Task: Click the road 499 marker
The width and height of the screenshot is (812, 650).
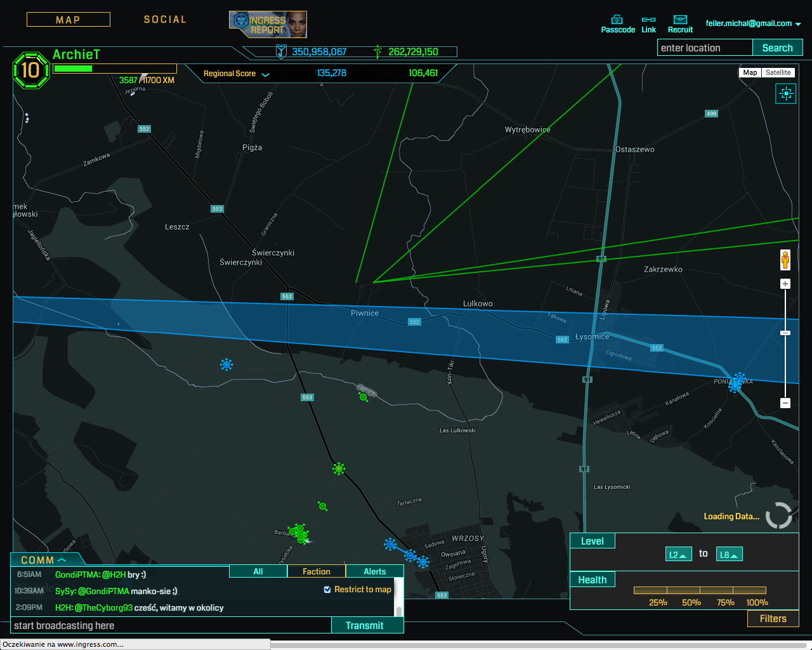Action: (x=711, y=114)
